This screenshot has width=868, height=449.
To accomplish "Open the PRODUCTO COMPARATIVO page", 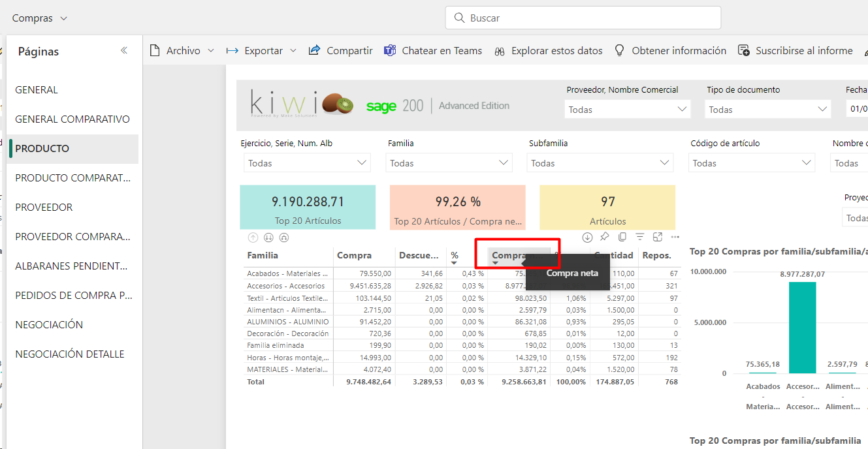I will [x=72, y=178].
